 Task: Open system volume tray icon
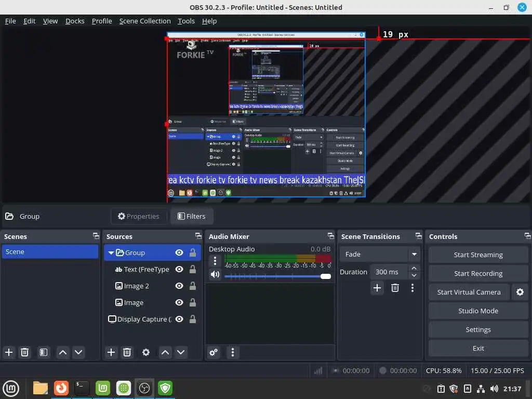coord(494,389)
